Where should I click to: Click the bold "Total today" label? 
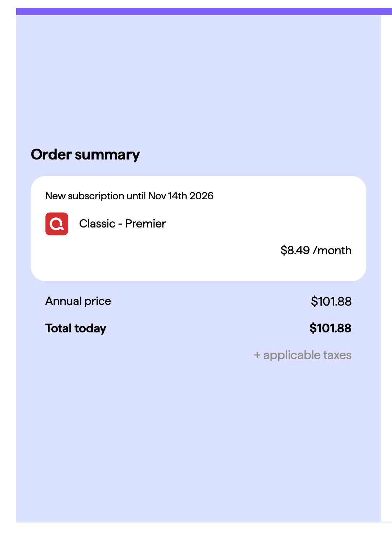point(76,328)
